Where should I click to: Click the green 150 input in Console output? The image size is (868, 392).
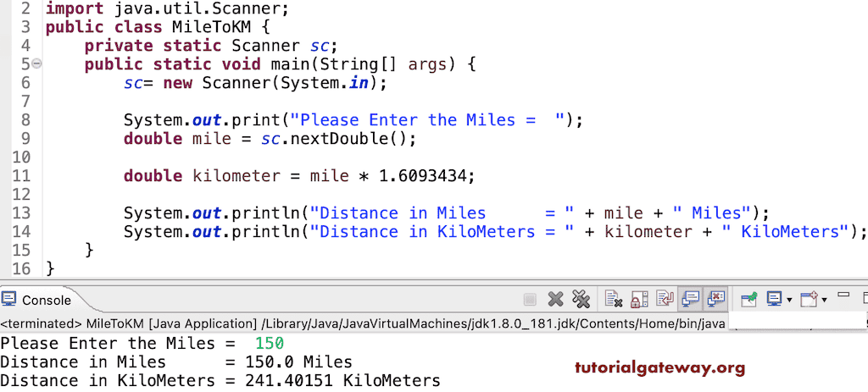(269, 344)
